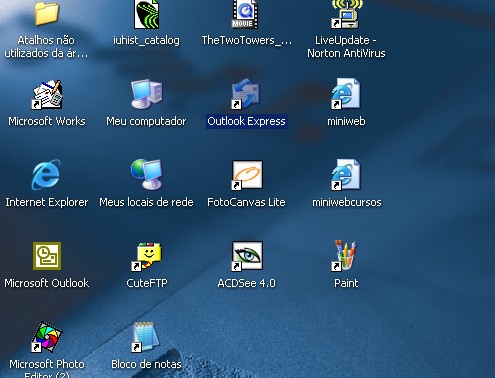This screenshot has width=495, height=378.
Task: Click the Meus locais de rede icon
Action: [x=147, y=174]
